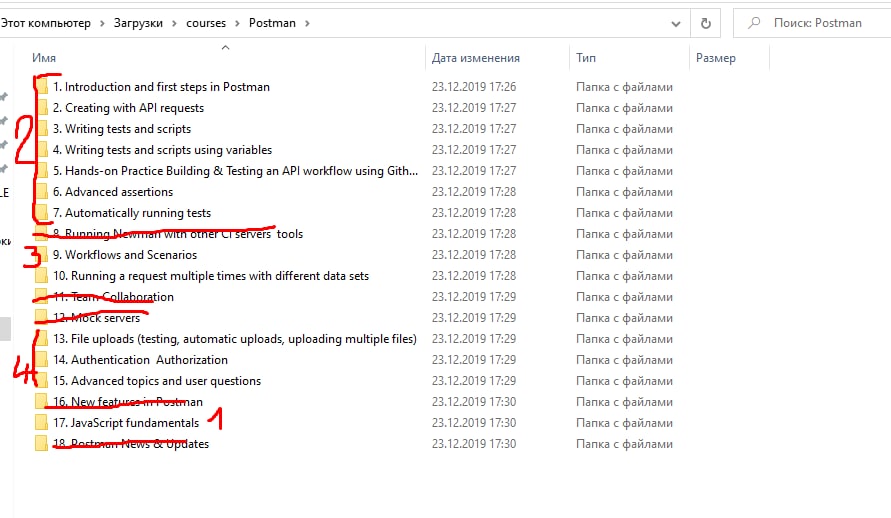Click folder icon of 17. JavaScript fundamentals
The image size is (891, 518).
click(41, 423)
